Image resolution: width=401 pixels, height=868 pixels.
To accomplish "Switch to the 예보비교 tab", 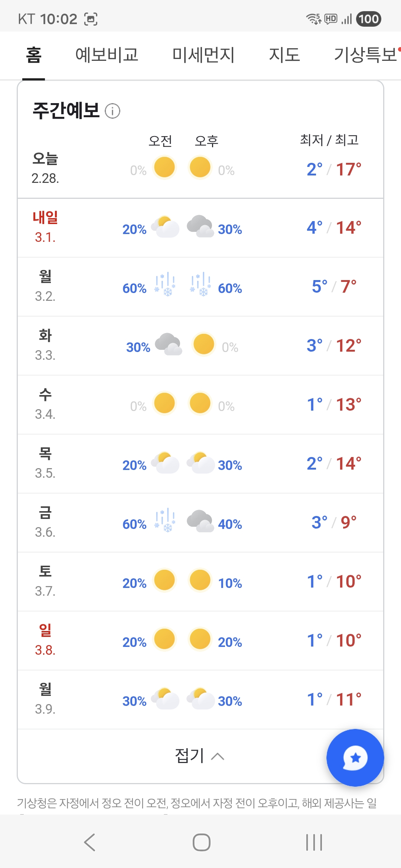I will [107, 55].
